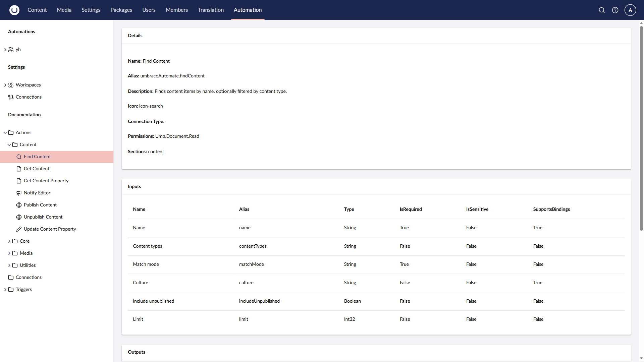Click the Connections settings icon

[x=11, y=97]
